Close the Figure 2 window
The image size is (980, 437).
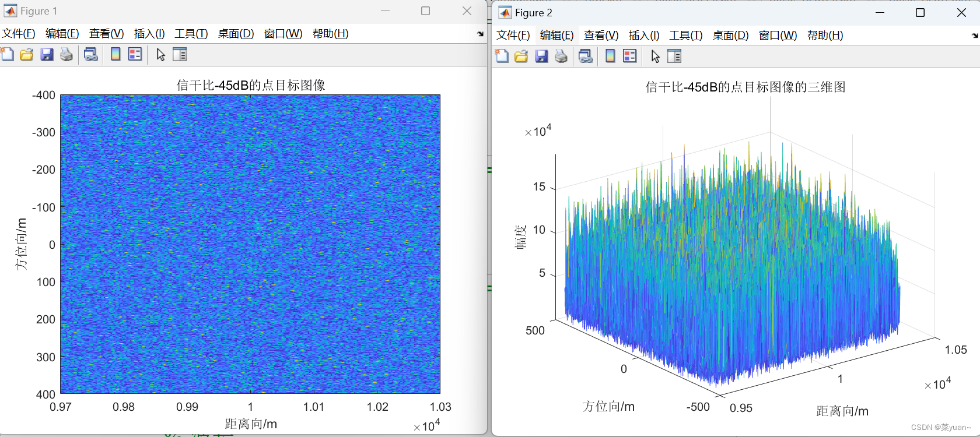click(961, 12)
